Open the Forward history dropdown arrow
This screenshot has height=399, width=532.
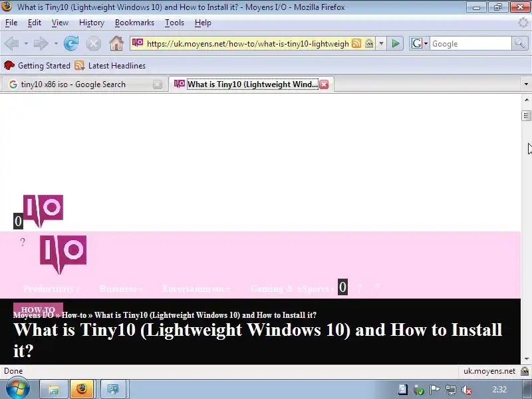[x=56, y=44]
